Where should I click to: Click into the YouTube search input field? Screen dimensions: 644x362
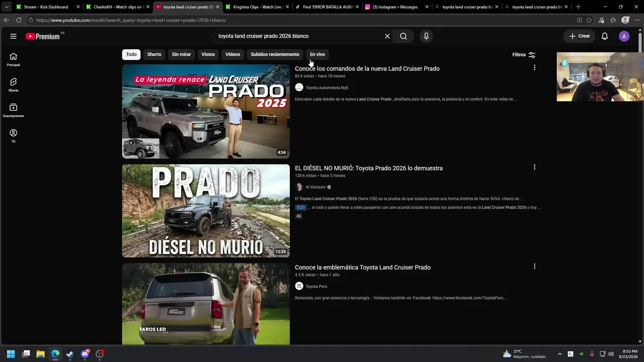[299, 36]
